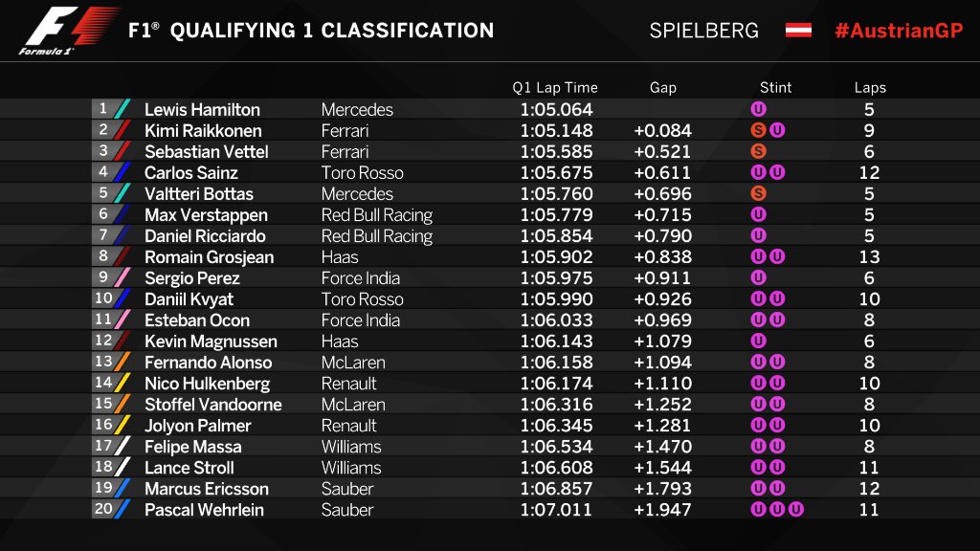Click Vettel's orange supersoft tyre icon
The image size is (980, 551).
pyautogui.click(x=758, y=151)
